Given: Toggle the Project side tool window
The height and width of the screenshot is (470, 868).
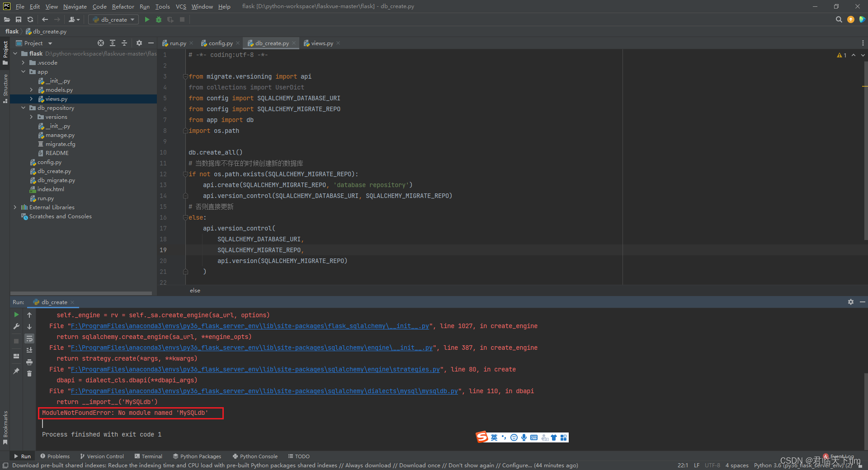Looking at the screenshot, I should 5,52.
